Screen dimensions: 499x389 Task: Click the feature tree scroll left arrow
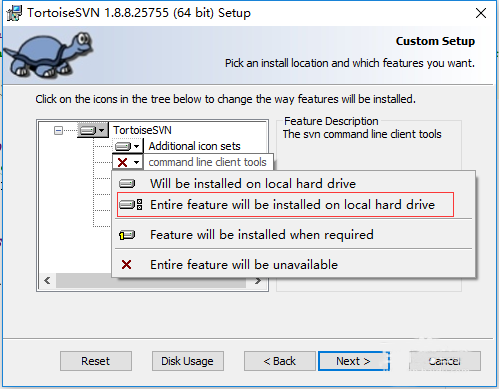[x=47, y=281]
